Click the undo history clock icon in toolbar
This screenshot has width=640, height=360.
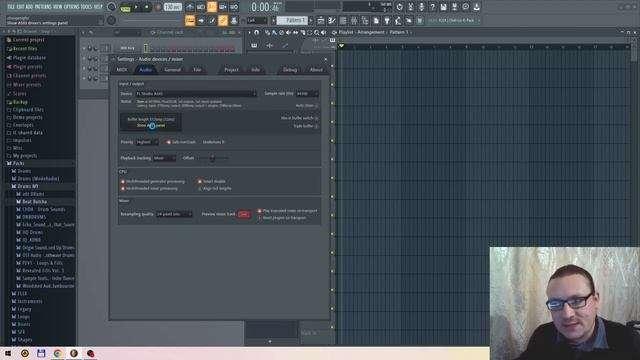(400, 7)
